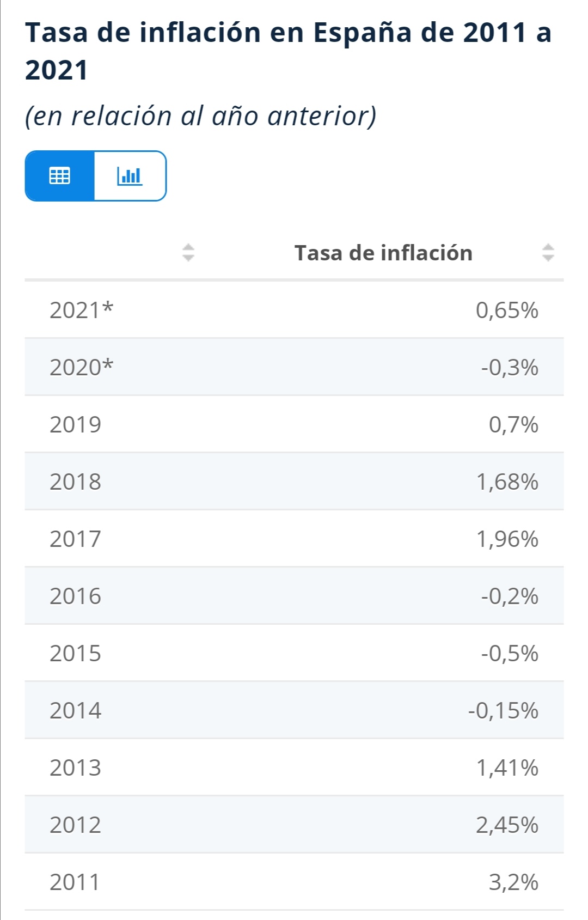Sort by Tasa de inflación arrows
The width and height of the screenshot is (588, 920).
[548, 252]
